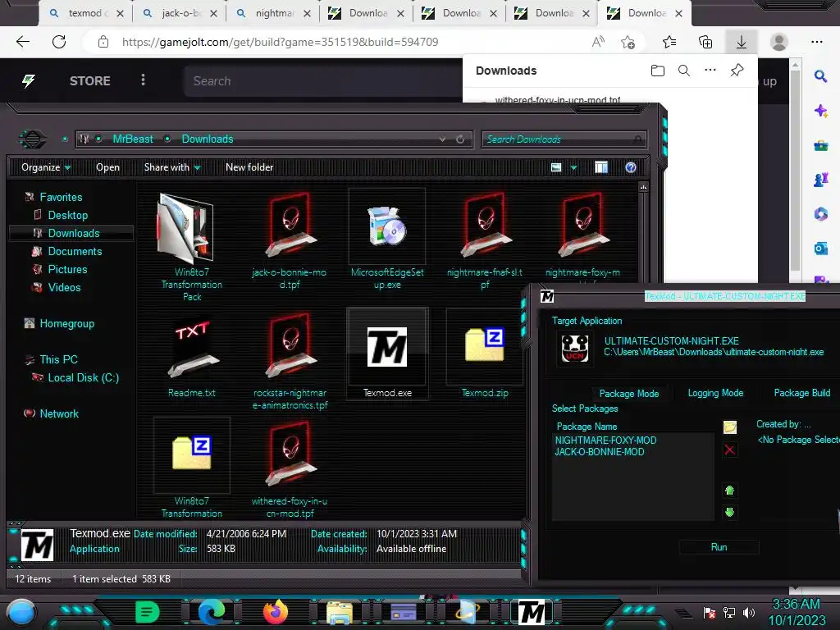
Task: Open Copilot sparkle icon in Edge sidebar
Action: (x=820, y=111)
